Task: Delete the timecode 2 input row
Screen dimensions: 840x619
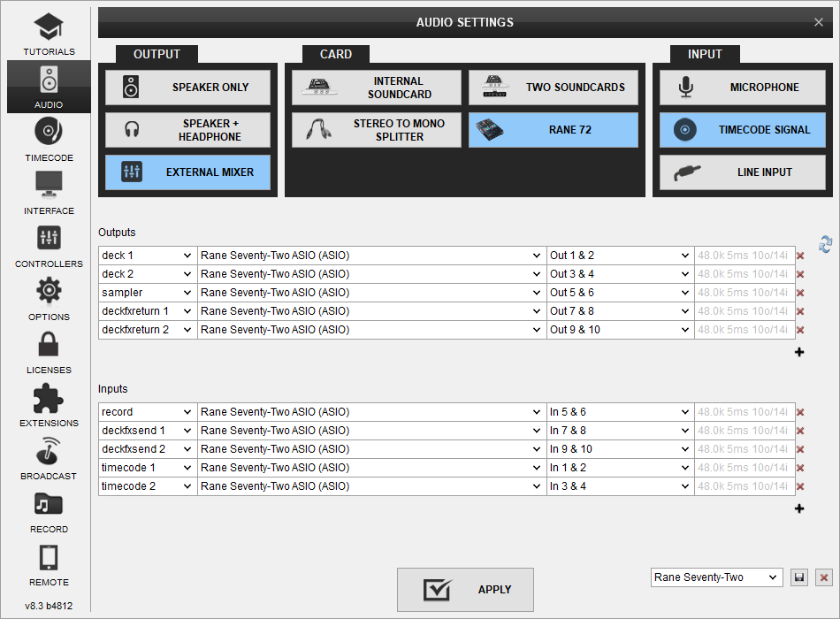Action: click(x=800, y=486)
